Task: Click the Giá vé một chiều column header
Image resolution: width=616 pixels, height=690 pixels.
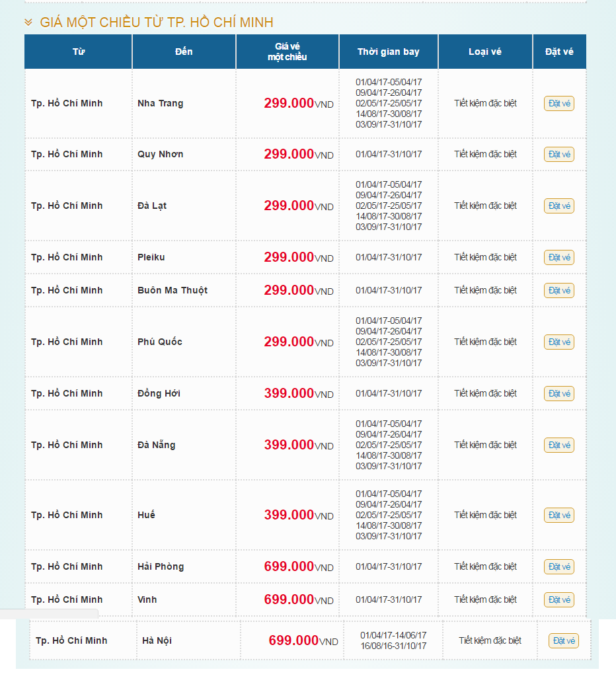Action: coord(287,52)
